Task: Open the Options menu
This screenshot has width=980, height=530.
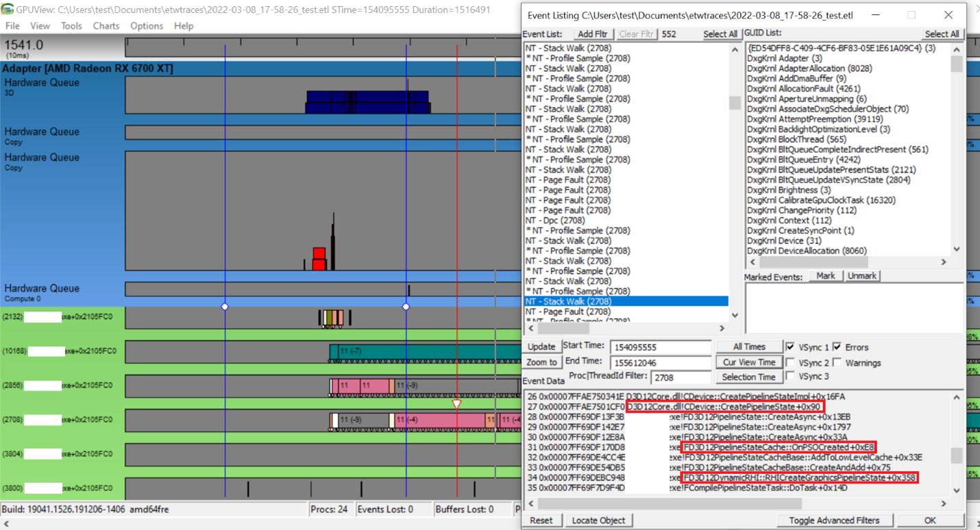Action: click(147, 26)
